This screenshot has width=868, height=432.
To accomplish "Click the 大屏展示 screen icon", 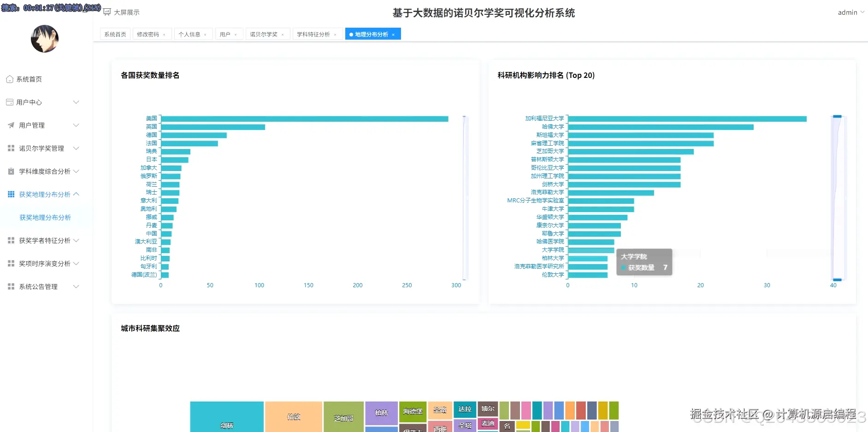I will (x=107, y=12).
